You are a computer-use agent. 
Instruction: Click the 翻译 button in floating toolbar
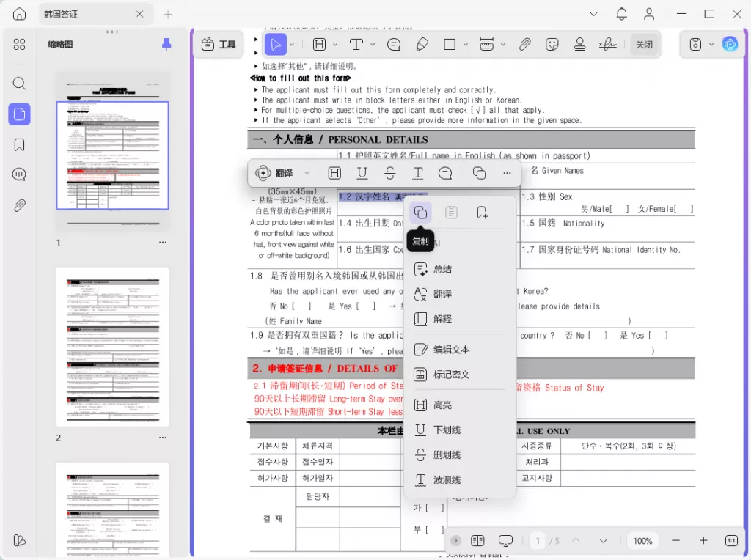(276, 173)
